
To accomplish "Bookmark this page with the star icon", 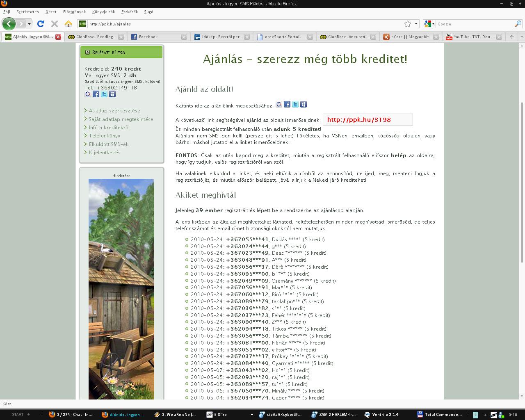I will 407,24.
